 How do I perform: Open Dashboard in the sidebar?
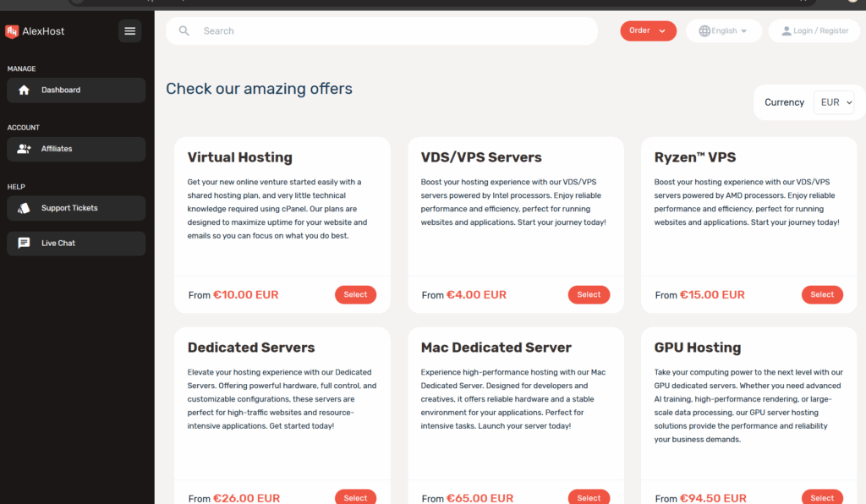(x=61, y=90)
